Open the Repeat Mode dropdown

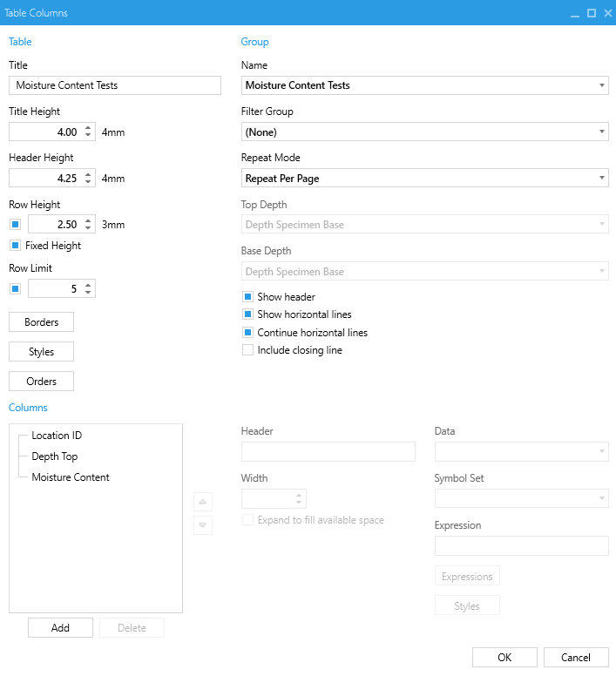coord(425,178)
